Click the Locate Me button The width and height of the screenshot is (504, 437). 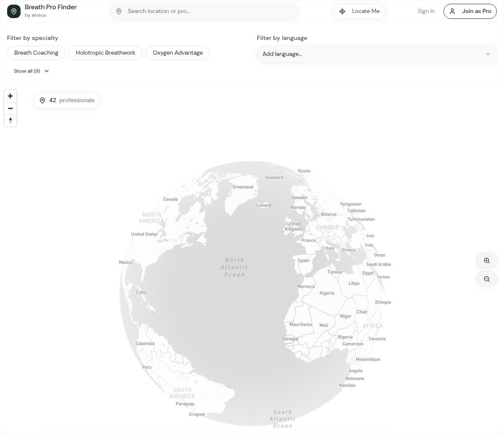pyautogui.click(x=359, y=11)
